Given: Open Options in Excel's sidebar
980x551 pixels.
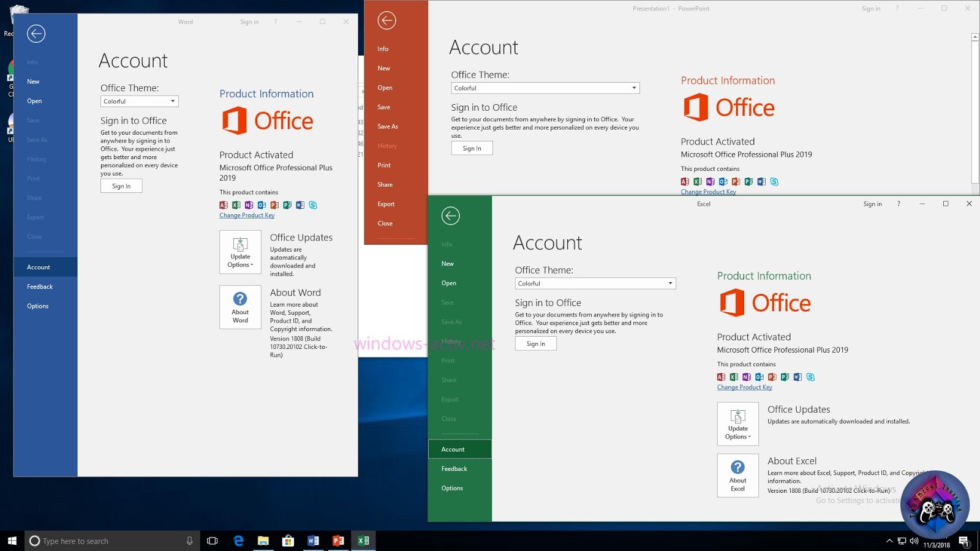Looking at the screenshot, I should 452,488.
